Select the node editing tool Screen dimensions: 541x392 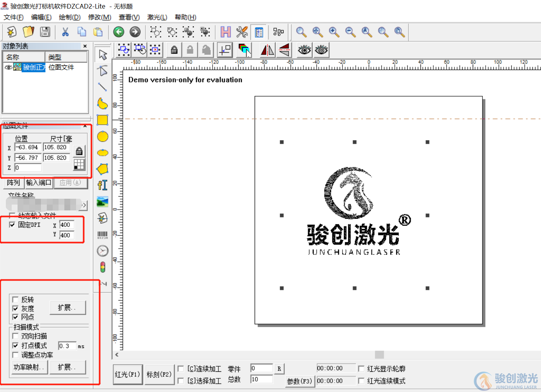click(103, 71)
